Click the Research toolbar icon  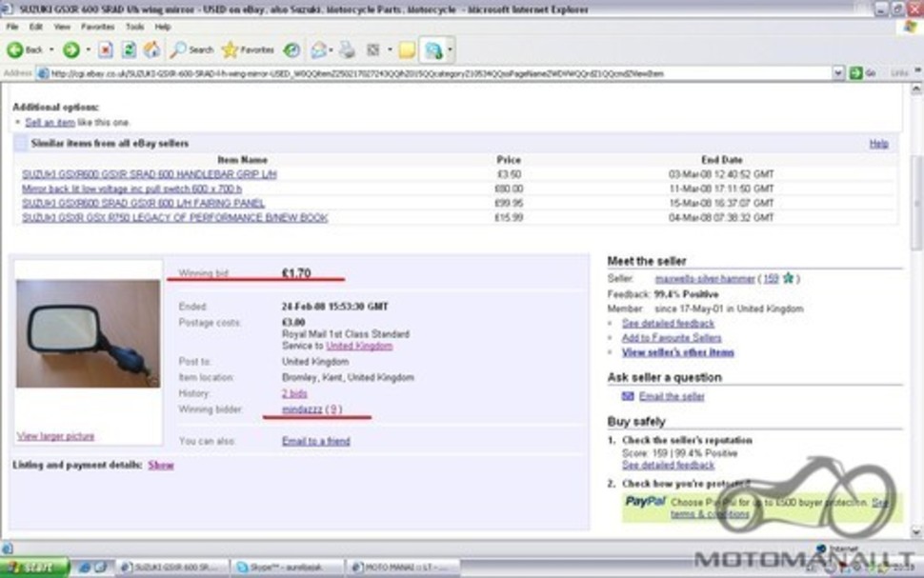(x=433, y=50)
